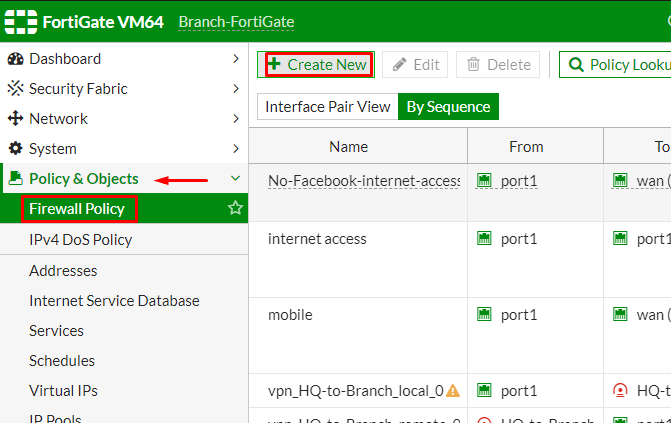Select vpn_HQ-to-Branch_local_0 policy name
Screen dimensions: 671x423
coord(356,390)
